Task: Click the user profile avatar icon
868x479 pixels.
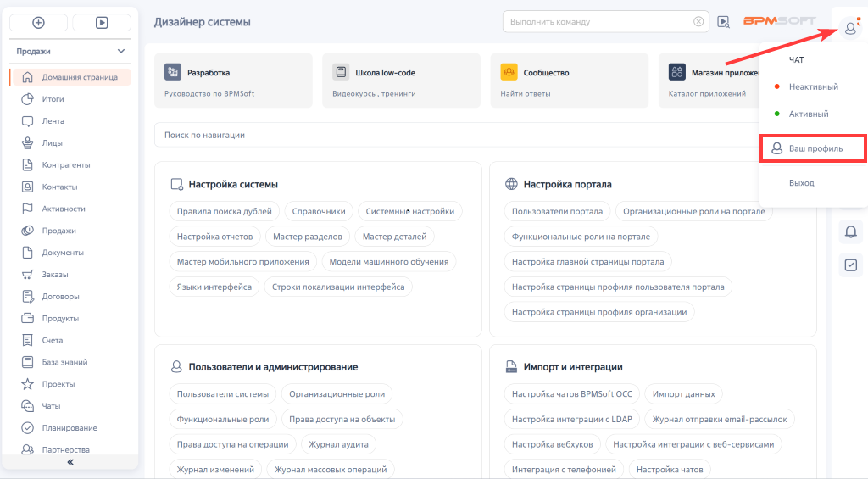Action: point(850,28)
